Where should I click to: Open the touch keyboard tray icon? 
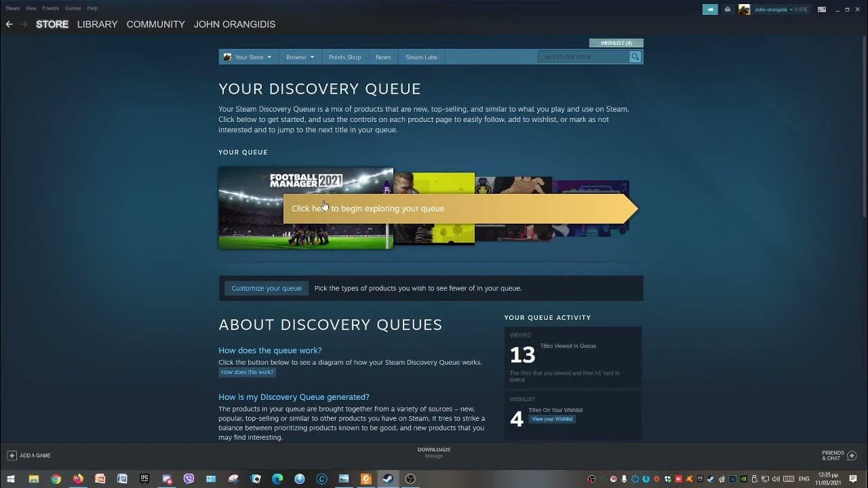click(789, 479)
